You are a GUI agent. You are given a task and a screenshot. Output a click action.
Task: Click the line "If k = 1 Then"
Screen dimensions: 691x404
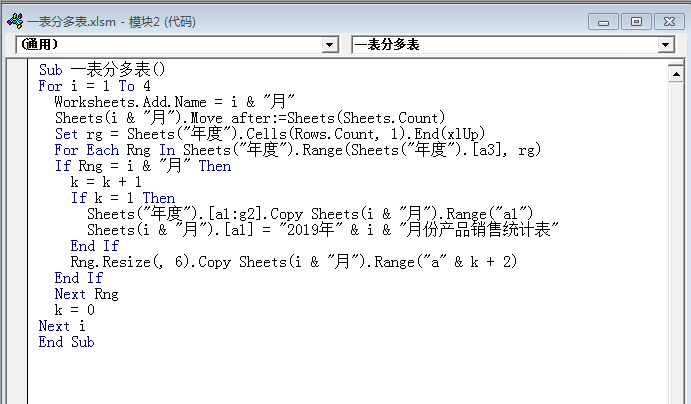[123, 198]
